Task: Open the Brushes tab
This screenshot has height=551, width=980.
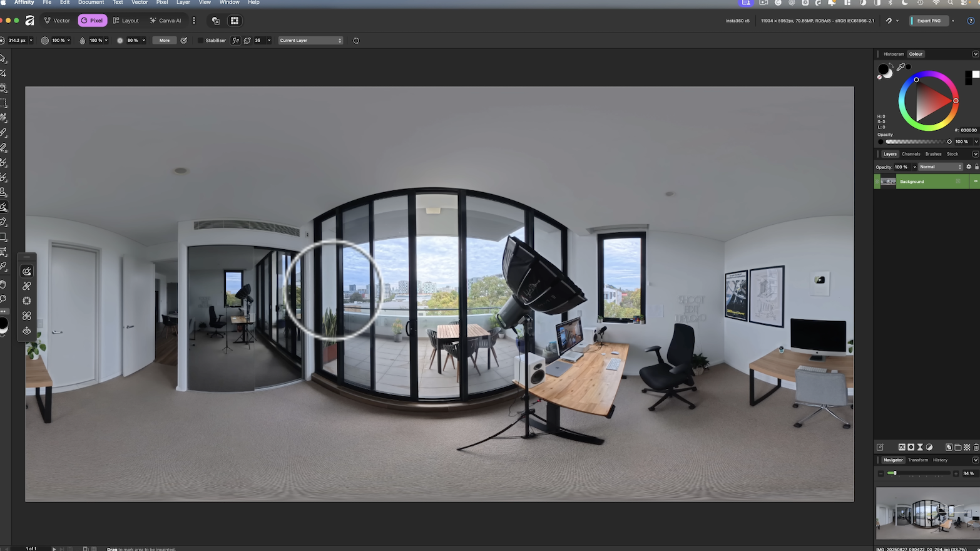Action: pos(933,154)
